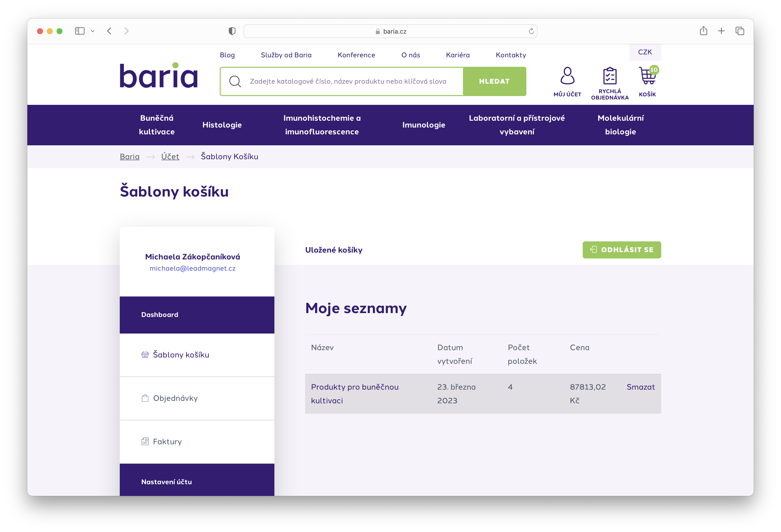Click the 23. března 2023 date cell
Viewport: 781px width, 532px height.
tap(456, 394)
